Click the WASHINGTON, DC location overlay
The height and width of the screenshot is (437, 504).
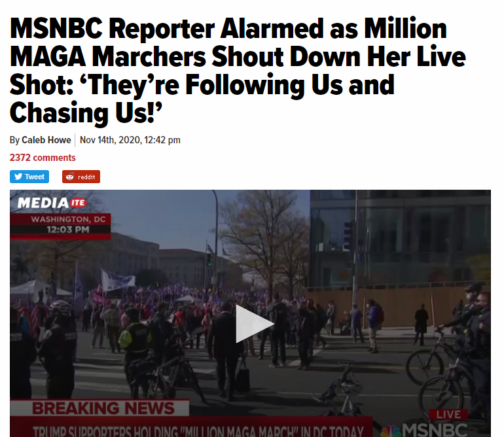point(68,219)
